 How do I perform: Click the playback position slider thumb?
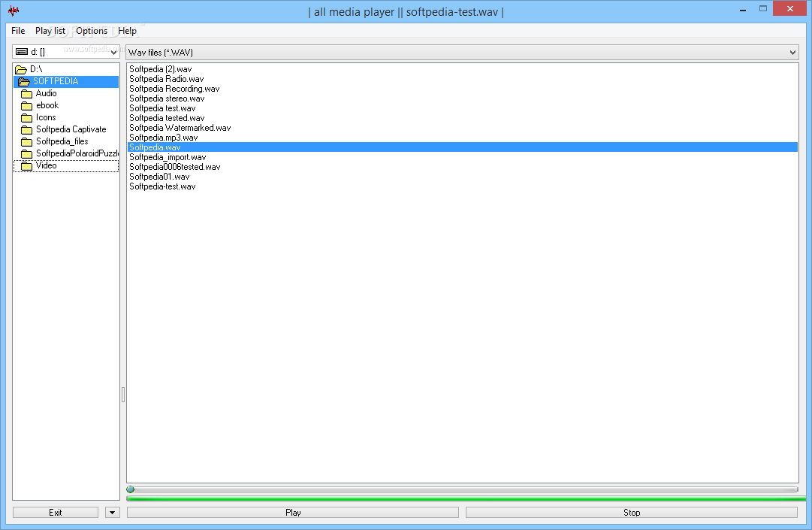point(131,489)
